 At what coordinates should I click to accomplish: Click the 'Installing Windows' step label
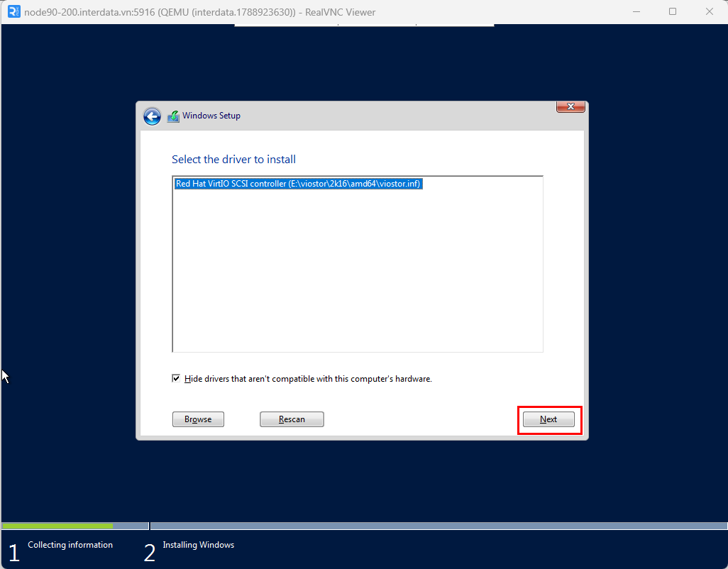[198, 545]
